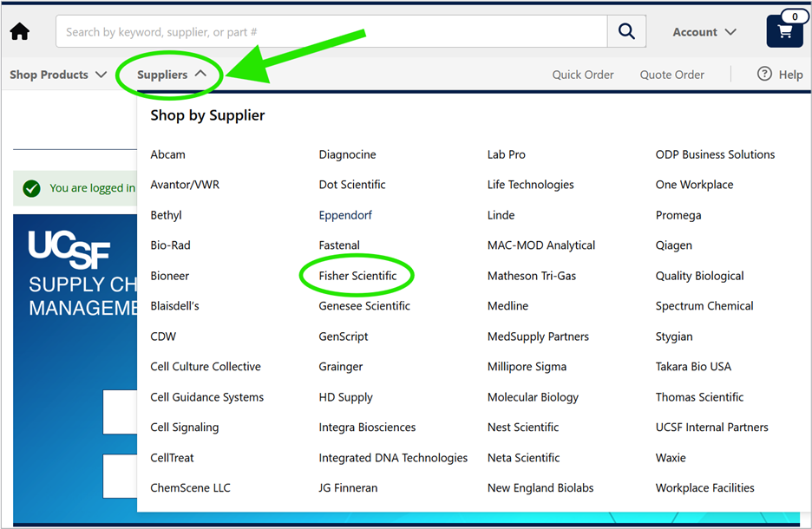Choose Molecular Biology
Image resolution: width=812 pixels, height=529 pixels.
tap(533, 397)
